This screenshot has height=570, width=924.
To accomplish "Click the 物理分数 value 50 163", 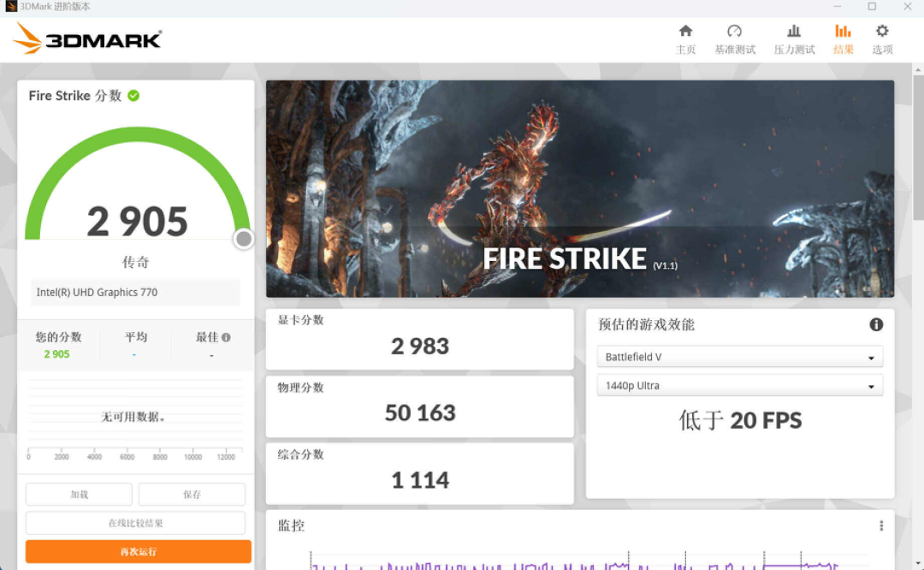I will click(420, 413).
